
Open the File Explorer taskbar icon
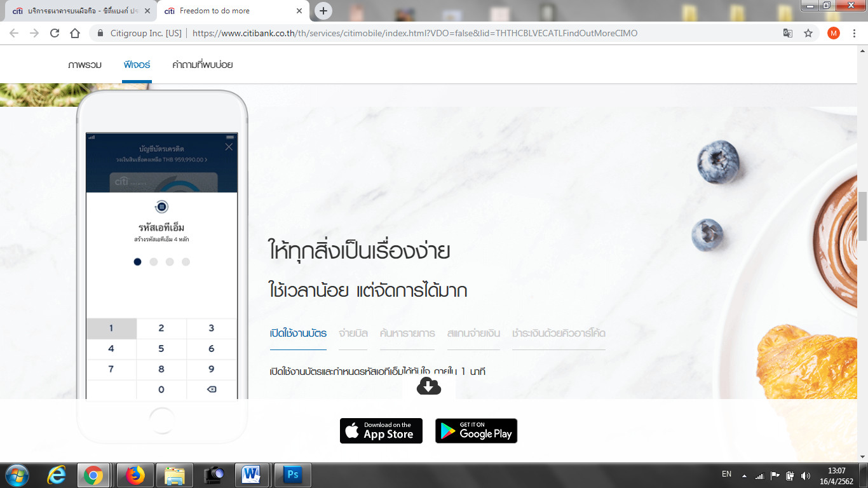coord(174,475)
